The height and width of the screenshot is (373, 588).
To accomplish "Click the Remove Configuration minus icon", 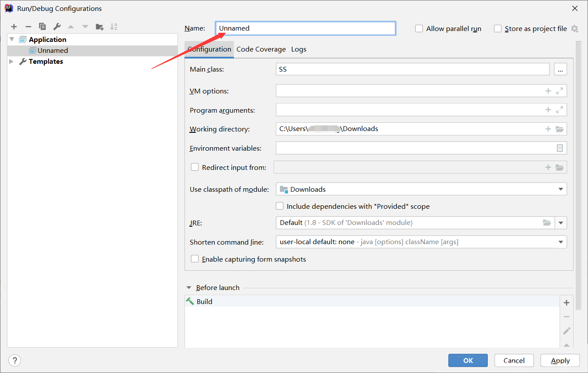I will (x=28, y=27).
